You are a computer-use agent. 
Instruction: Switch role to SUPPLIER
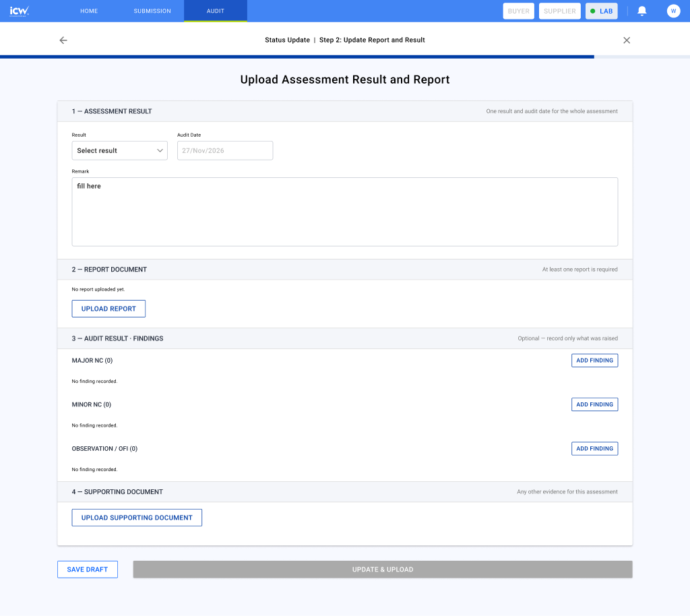pyautogui.click(x=560, y=11)
